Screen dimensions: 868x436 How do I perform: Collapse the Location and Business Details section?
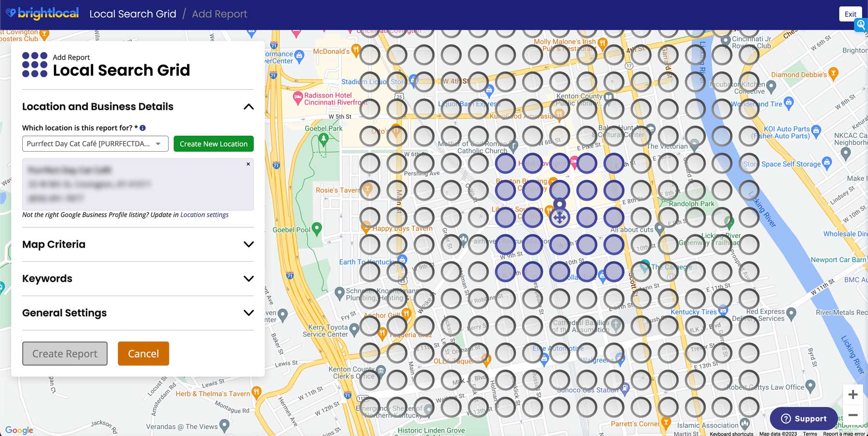249,106
